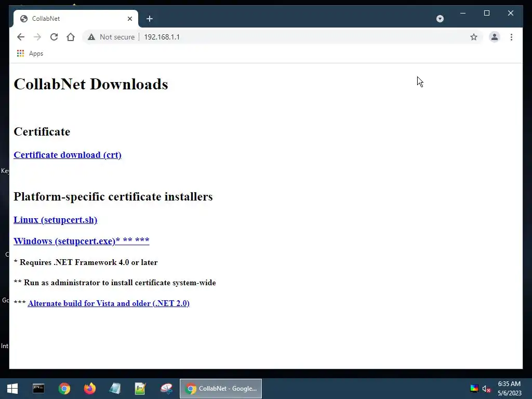
Task: Open the Apps bookmarks shortcut
Action: 30,54
